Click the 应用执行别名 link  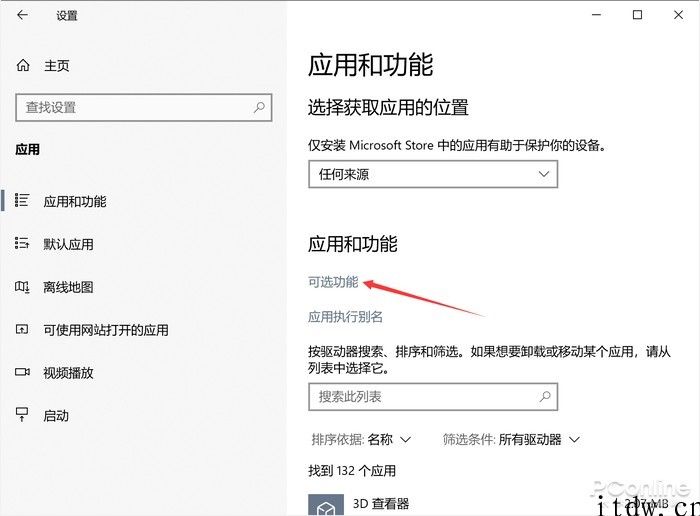point(345,317)
